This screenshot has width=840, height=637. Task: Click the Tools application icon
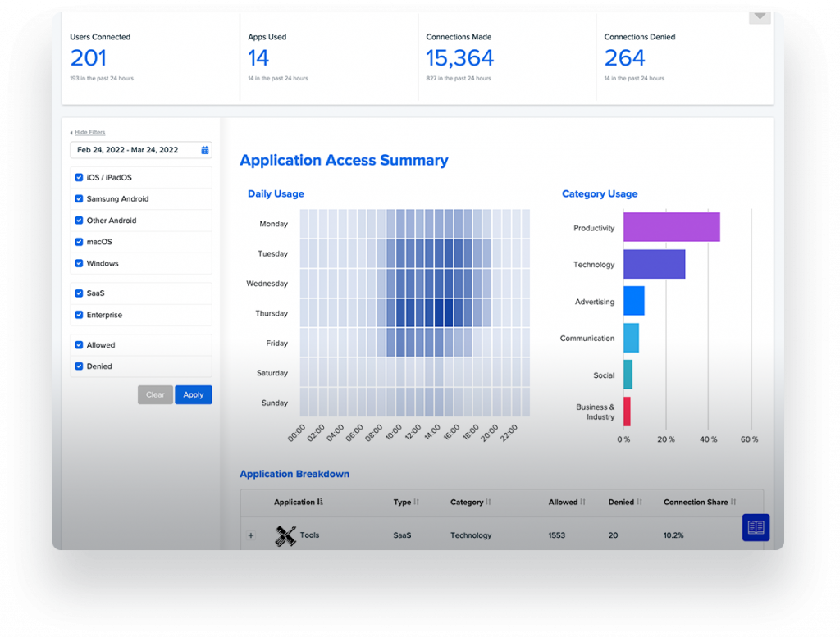point(285,535)
